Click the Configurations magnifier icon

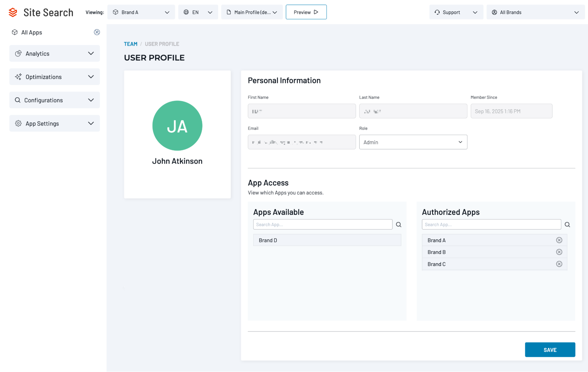click(x=18, y=100)
